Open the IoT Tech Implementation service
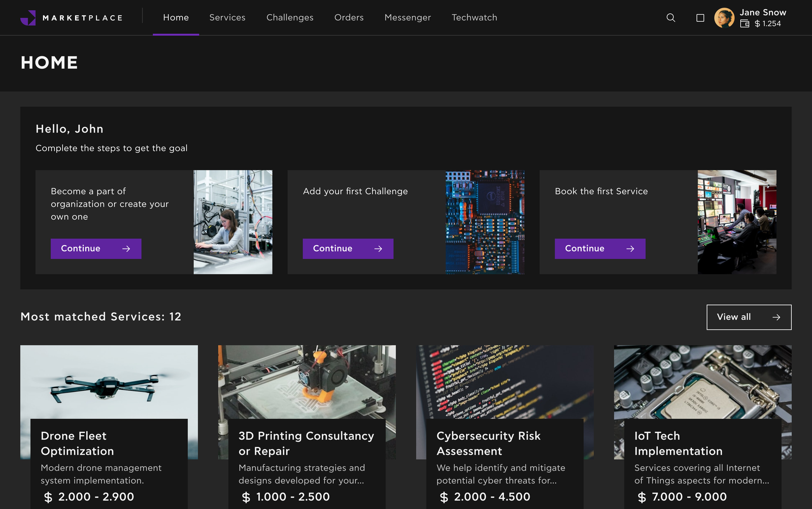This screenshot has width=812, height=509. coord(678,443)
